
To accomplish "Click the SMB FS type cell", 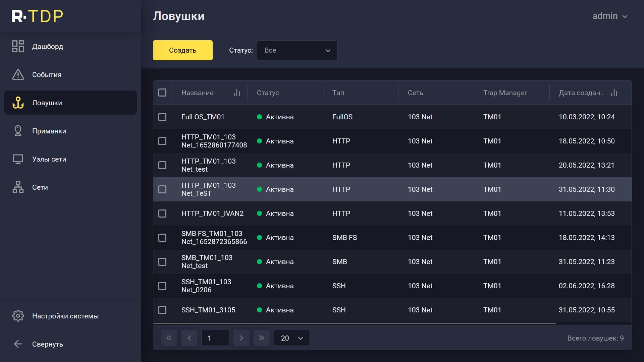I will (x=344, y=238).
